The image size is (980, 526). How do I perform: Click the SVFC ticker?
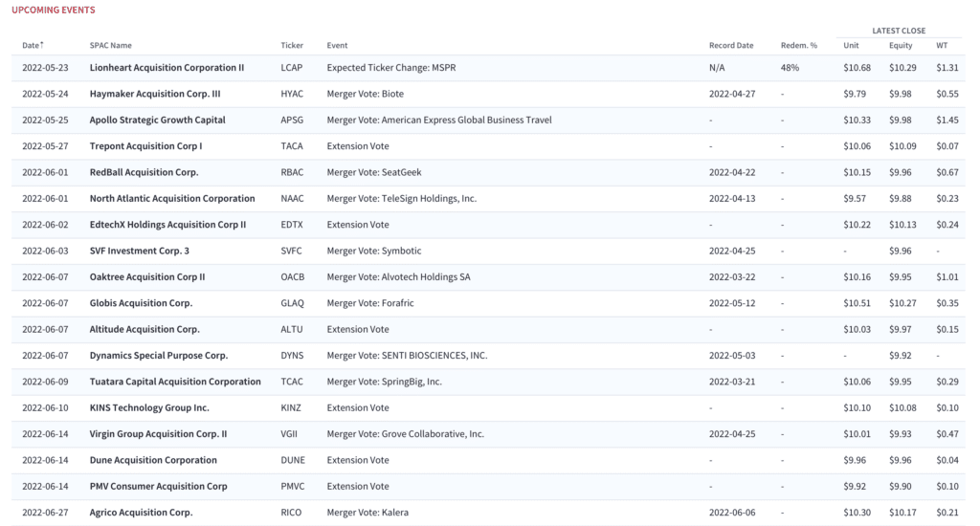coord(291,251)
